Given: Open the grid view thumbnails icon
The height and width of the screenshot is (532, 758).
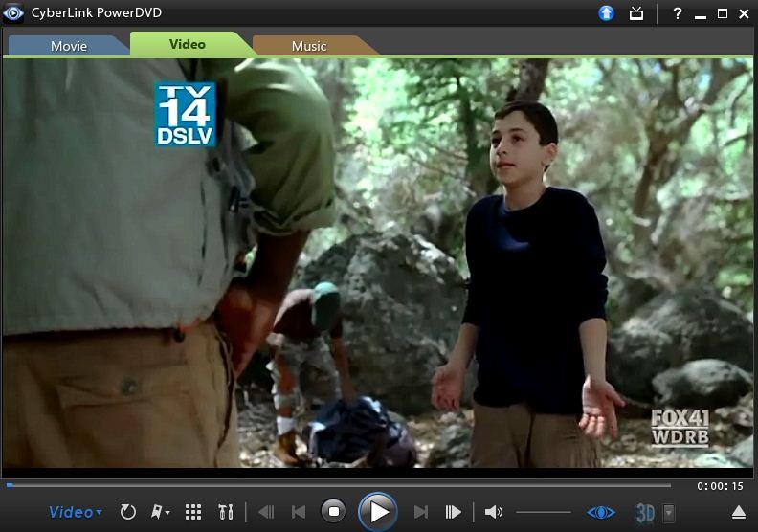Looking at the screenshot, I should [193, 512].
